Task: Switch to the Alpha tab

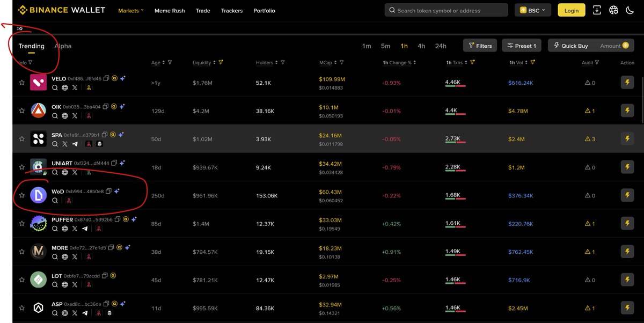Action: pos(63,46)
